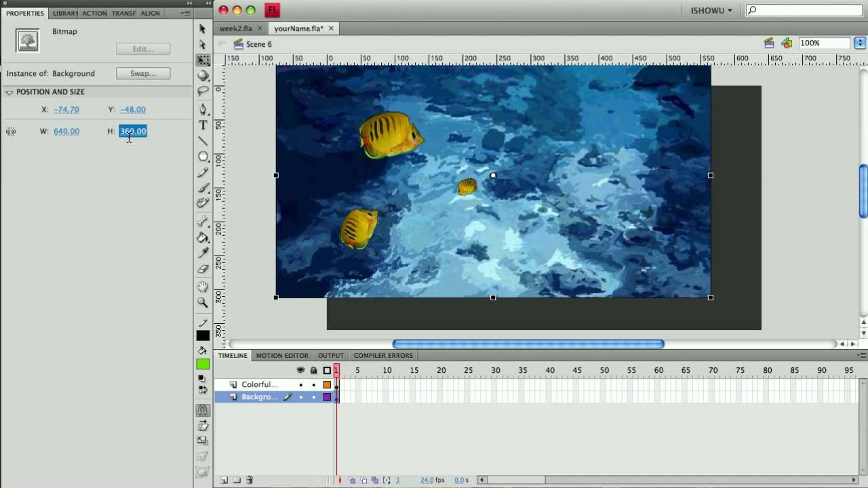Select the Bone tool
This screenshot has height=488, width=868.
pos(203,222)
